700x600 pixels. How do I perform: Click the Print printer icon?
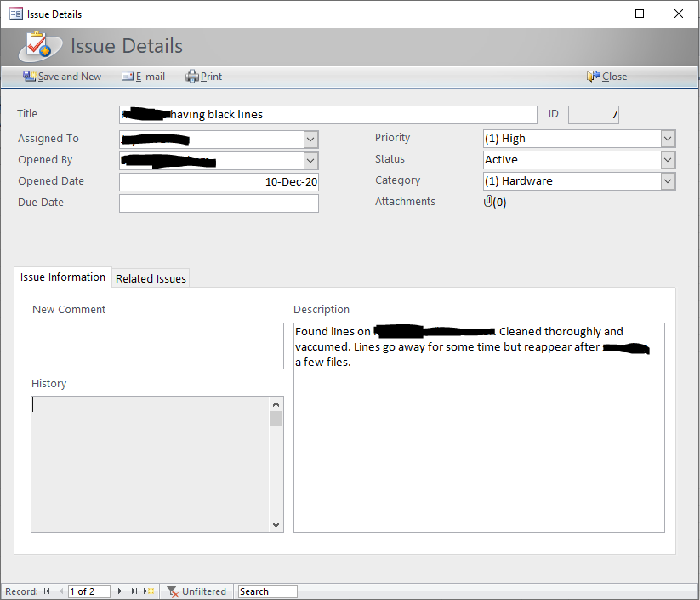coord(192,77)
